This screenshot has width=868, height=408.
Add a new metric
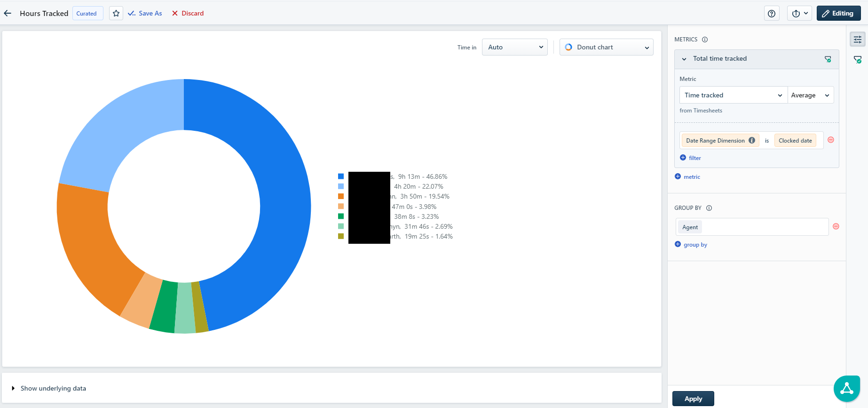pyautogui.click(x=687, y=176)
